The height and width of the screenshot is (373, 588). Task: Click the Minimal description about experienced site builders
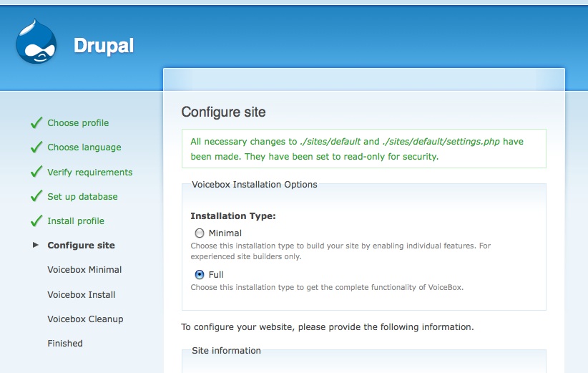coord(340,251)
